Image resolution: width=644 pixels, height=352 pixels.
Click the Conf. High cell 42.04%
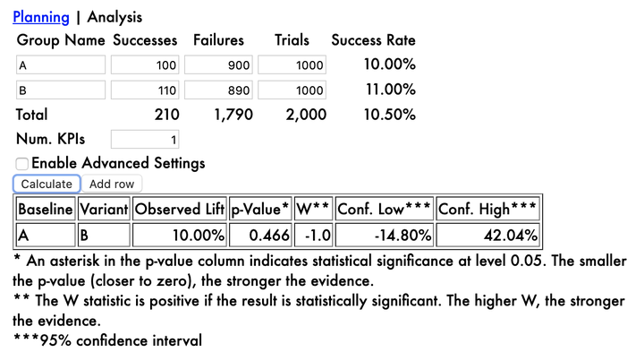tap(487, 236)
